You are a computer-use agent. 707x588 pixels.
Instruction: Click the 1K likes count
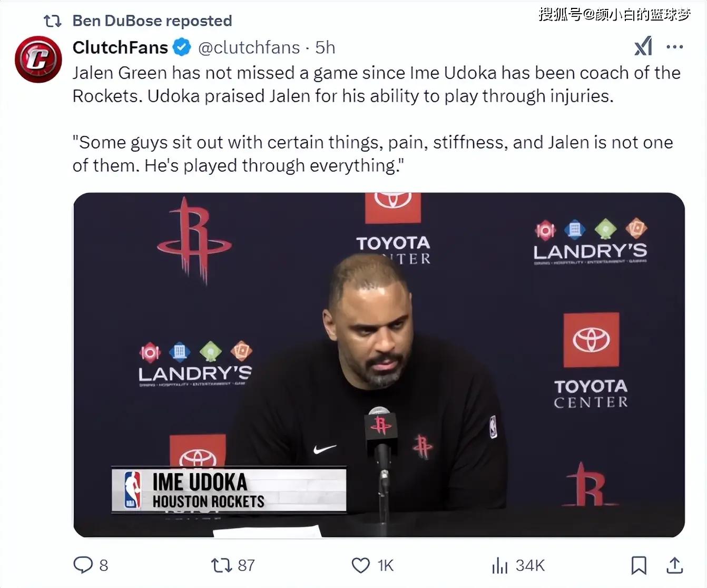coord(386,565)
